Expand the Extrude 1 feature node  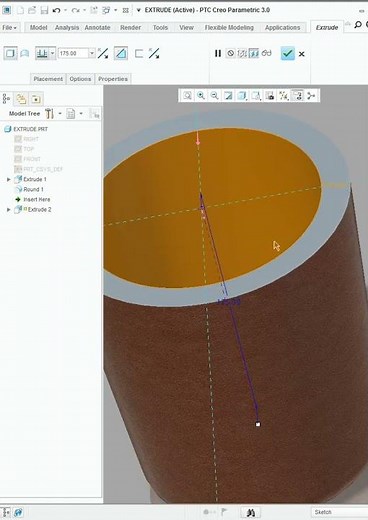tap(9, 179)
